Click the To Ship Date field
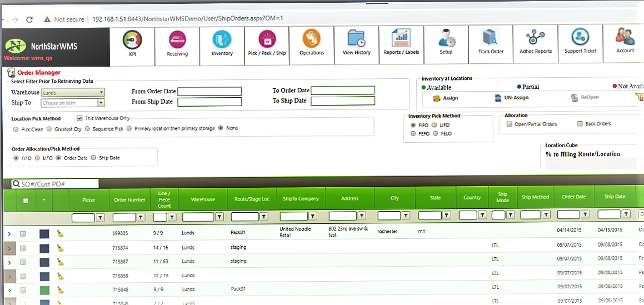 pyautogui.click(x=343, y=101)
